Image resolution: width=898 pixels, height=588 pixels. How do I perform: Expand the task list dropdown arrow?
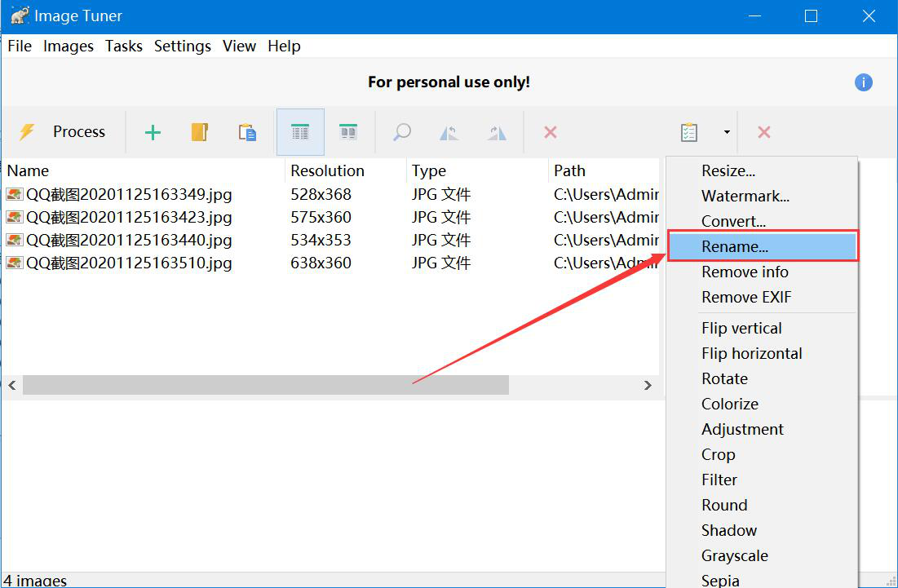tap(726, 132)
